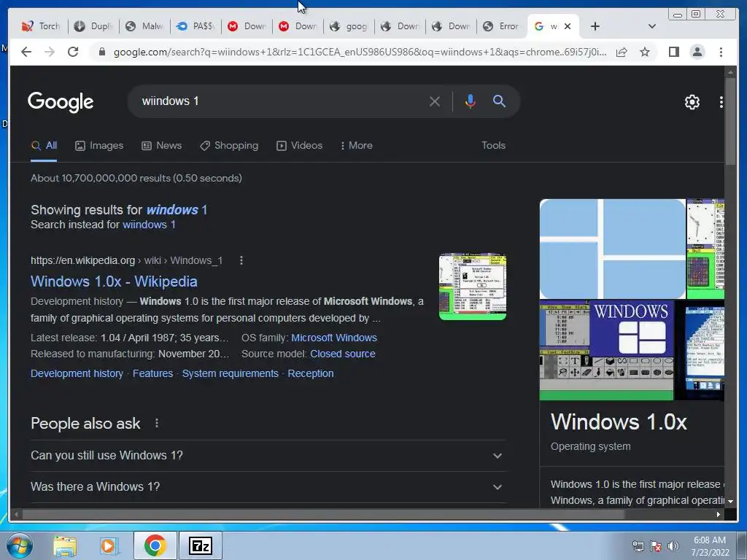Open Chrome three-dot menu

[721, 52]
